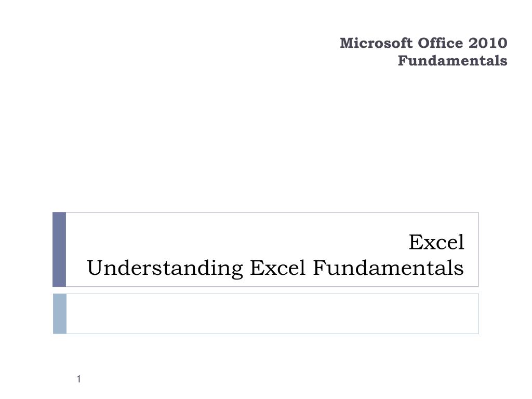This screenshot has height=399, width=532.
Task: Click "2010" in the header text
Action: pos(488,43)
